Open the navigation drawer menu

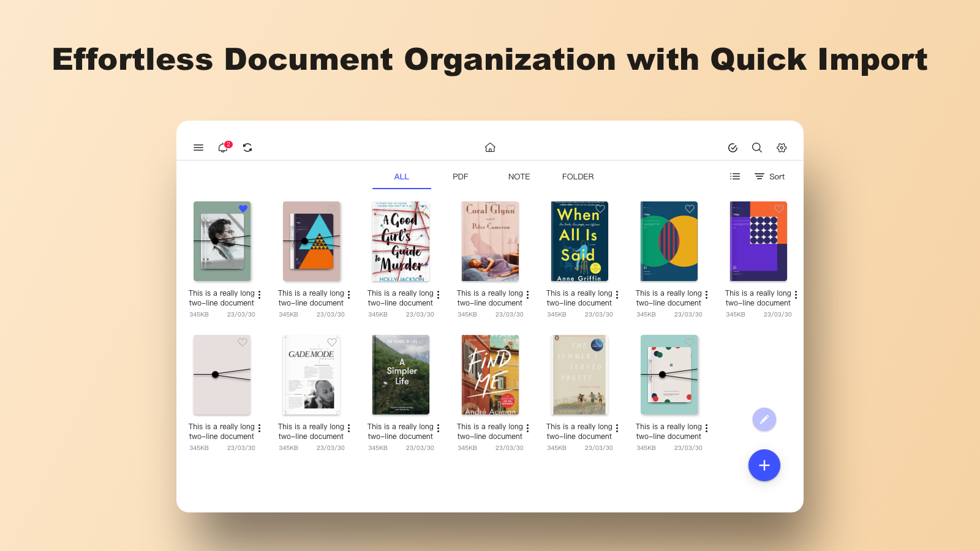[x=198, y=148]
